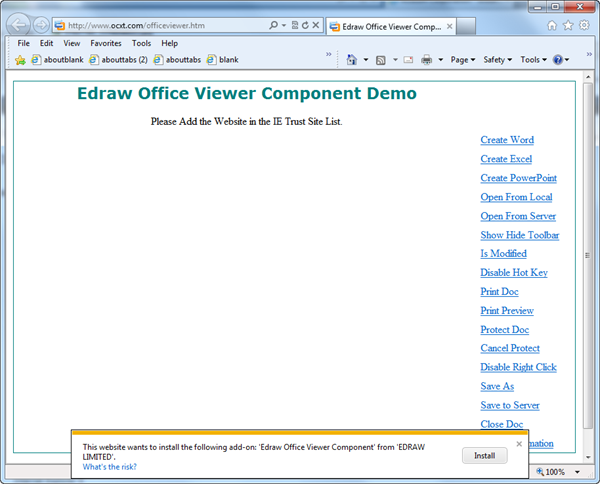This screenshot has width=600, height=484.
Task: Click the search magnifier icon in address bar
Action: (273, 25)
